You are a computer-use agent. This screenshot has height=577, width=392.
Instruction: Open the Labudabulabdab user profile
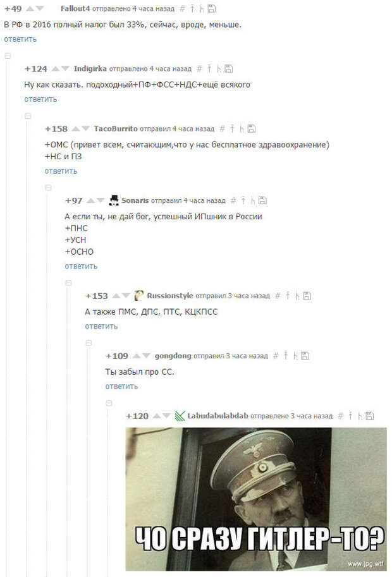point(217,416)
